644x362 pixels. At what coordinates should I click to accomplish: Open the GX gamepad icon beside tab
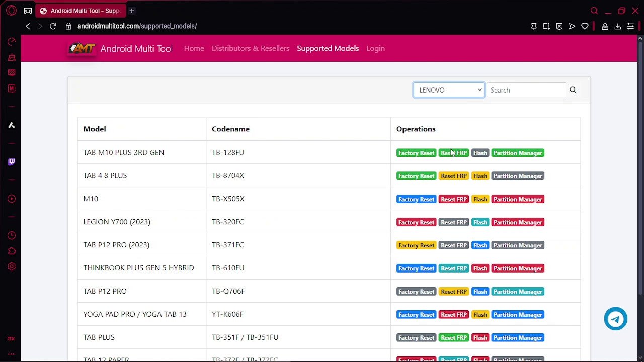pos(28,11)
